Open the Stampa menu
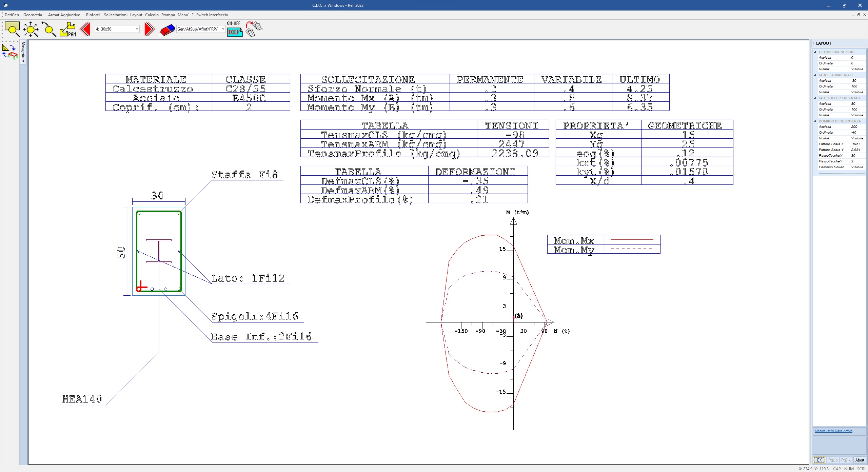The image size is (868, 472). (x=168, y=15)
